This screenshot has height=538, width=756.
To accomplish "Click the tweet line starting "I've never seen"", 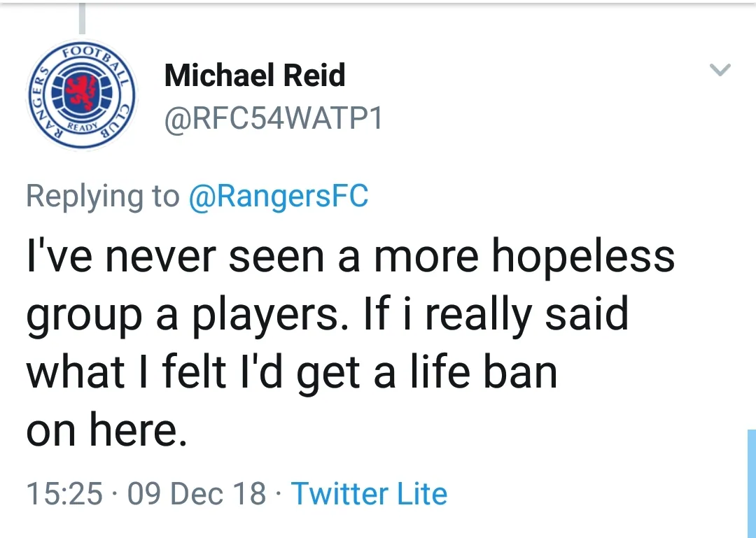I will coord(350,257).
